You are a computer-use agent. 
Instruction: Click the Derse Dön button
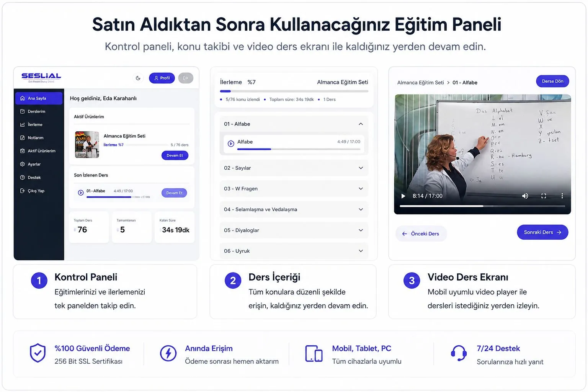tap(552, 81)
